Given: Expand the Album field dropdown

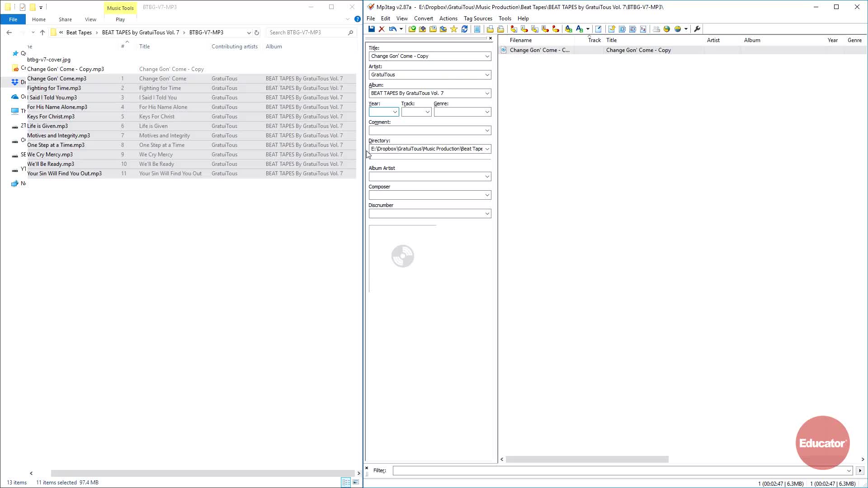Looking at the screenshot, I should tap(487, 94).
